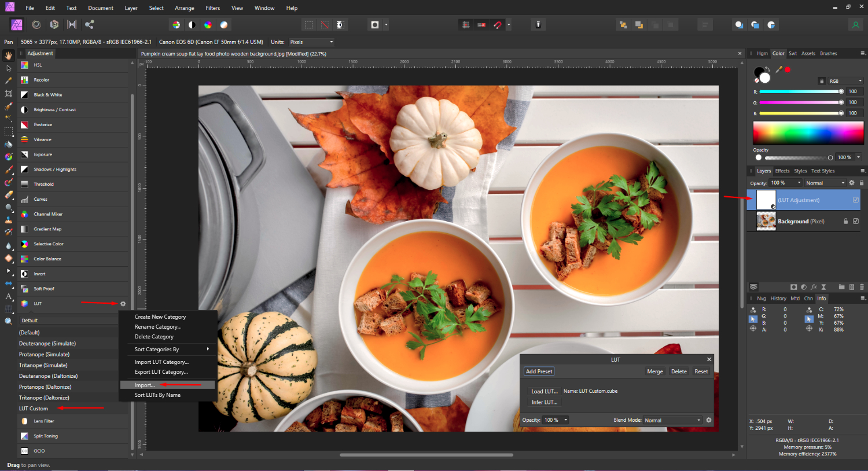Toggle Quick Mask icon in toolbar
This screenshot has width=868, height=471.
(x=375, y=25)
